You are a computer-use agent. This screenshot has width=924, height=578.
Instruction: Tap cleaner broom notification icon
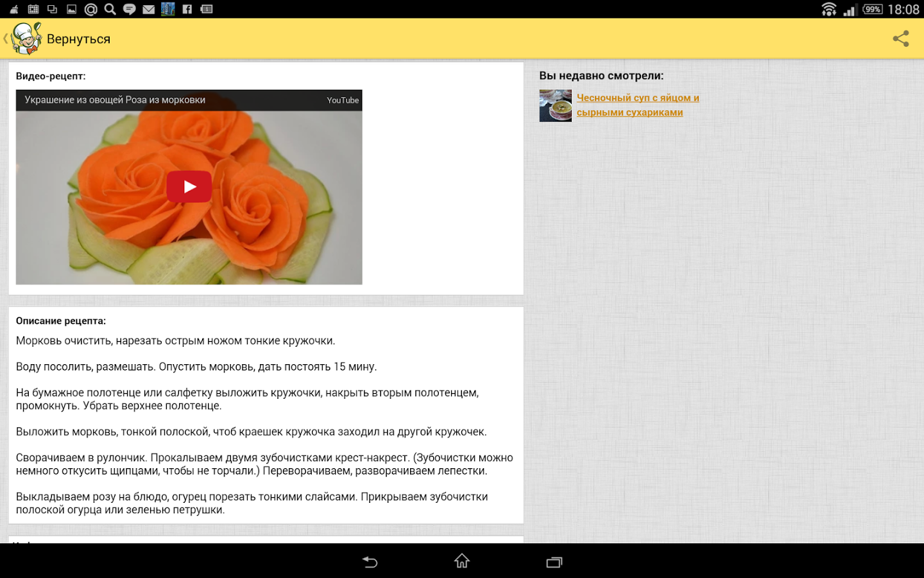click(x=14, y=9)
